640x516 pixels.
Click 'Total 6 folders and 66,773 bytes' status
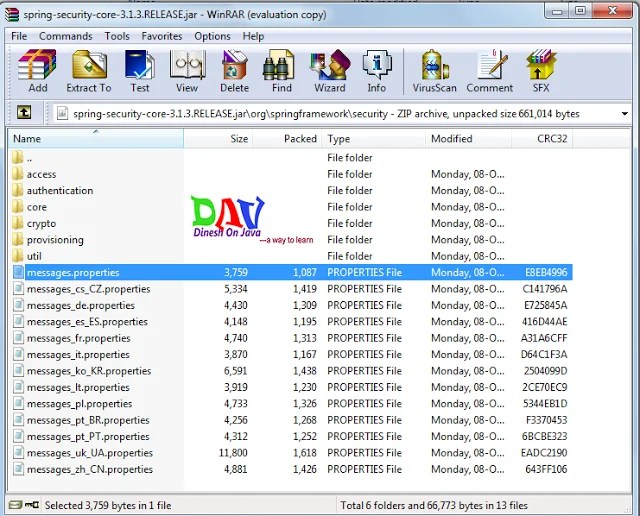point(434,505)
